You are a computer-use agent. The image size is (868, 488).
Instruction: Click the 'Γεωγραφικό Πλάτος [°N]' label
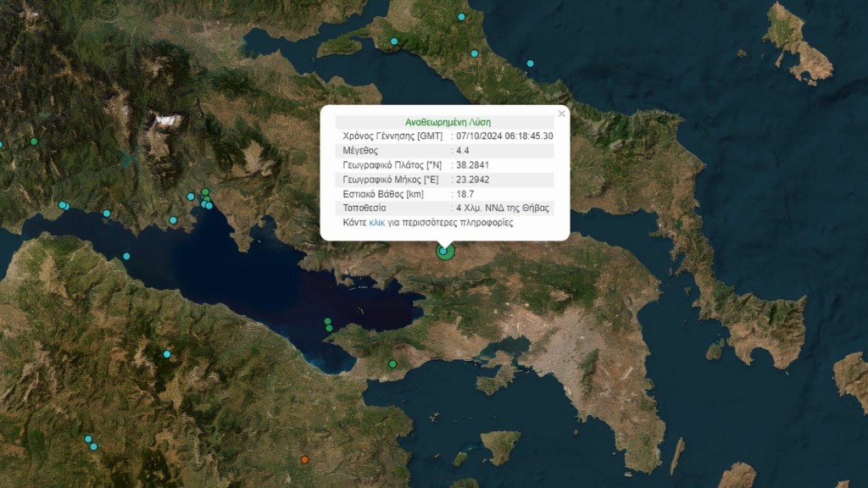point(392,165)
